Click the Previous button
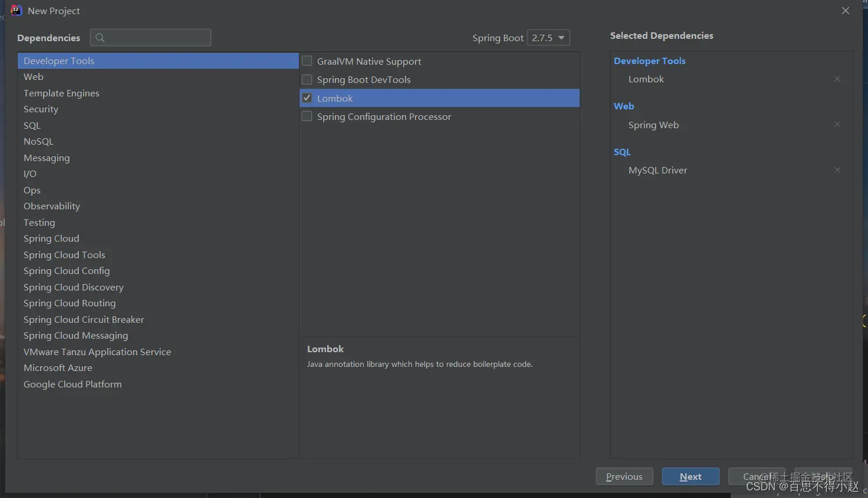The image size is (868, 498). [x=624, y=476]
